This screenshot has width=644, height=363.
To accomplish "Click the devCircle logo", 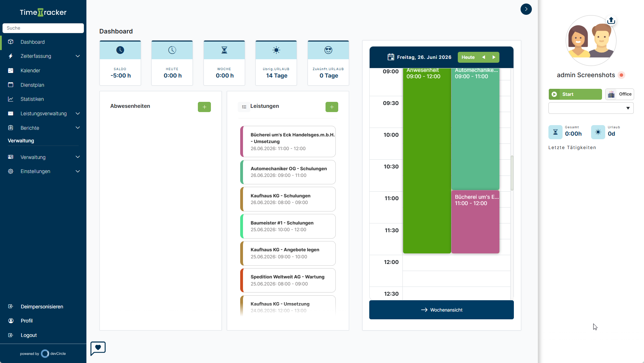I will [x=45, y=353].
